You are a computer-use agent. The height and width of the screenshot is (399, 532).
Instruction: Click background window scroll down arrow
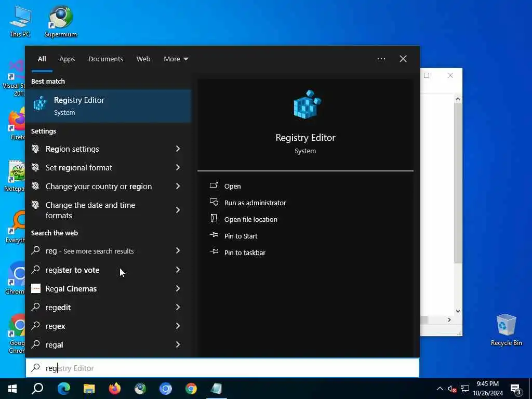458,311
